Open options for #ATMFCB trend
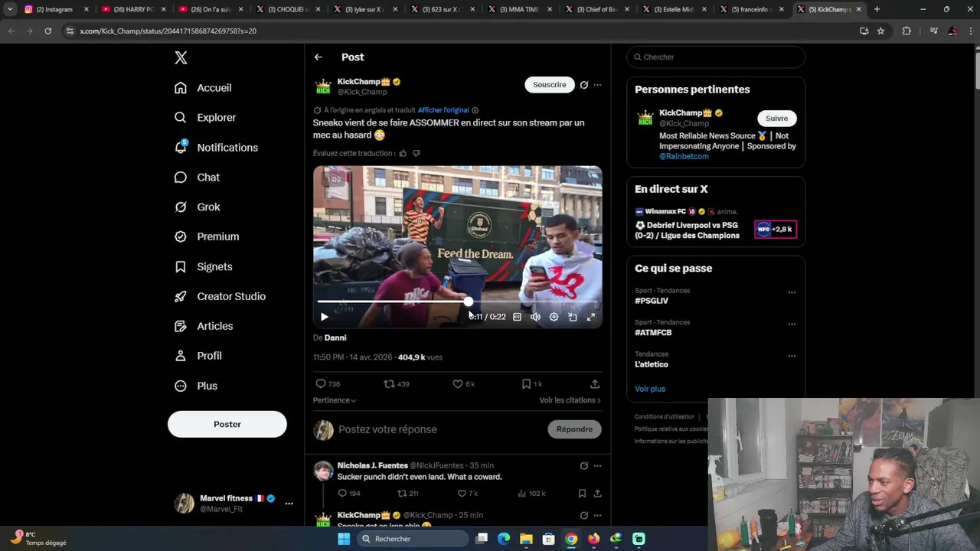Viewport: 980px width, 551px height. 792,324
